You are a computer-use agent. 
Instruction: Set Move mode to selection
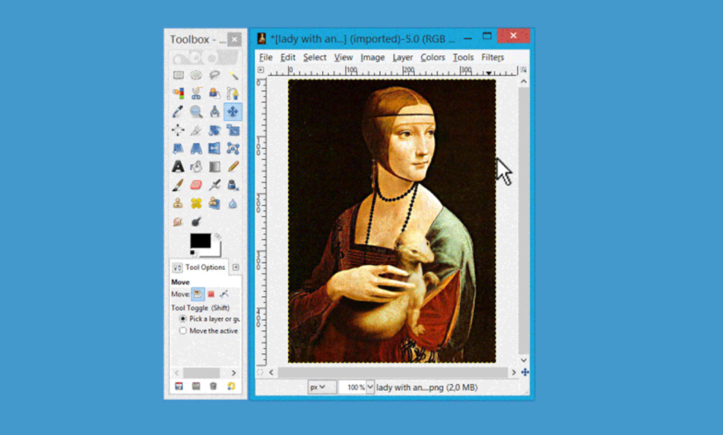(211, 294)
